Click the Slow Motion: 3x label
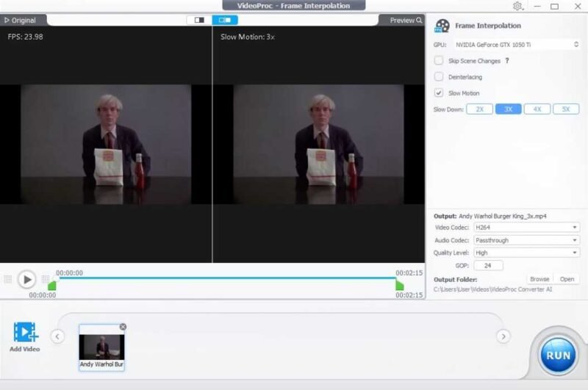Viewport: 588px width, 390px height. tap(248, 37)
